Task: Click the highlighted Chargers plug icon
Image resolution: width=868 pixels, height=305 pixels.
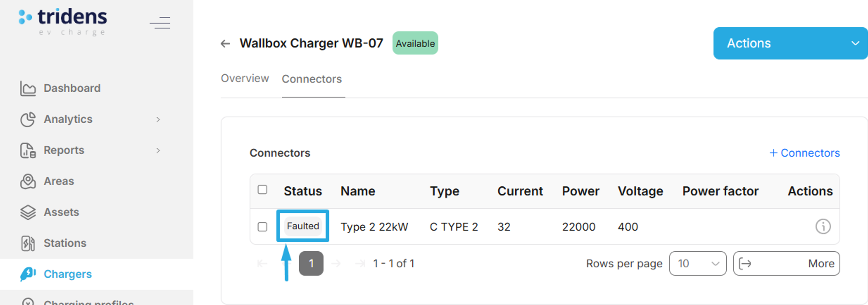Action: 28,274
